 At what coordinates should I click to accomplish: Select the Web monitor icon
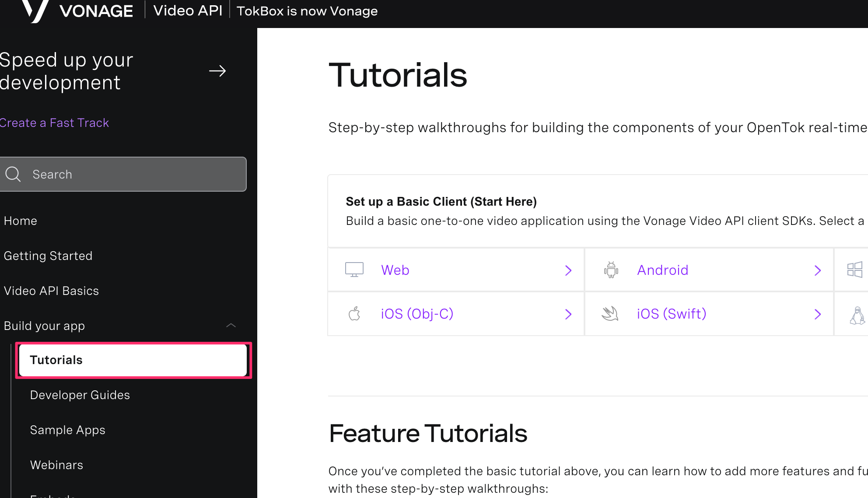pos(354,270)
